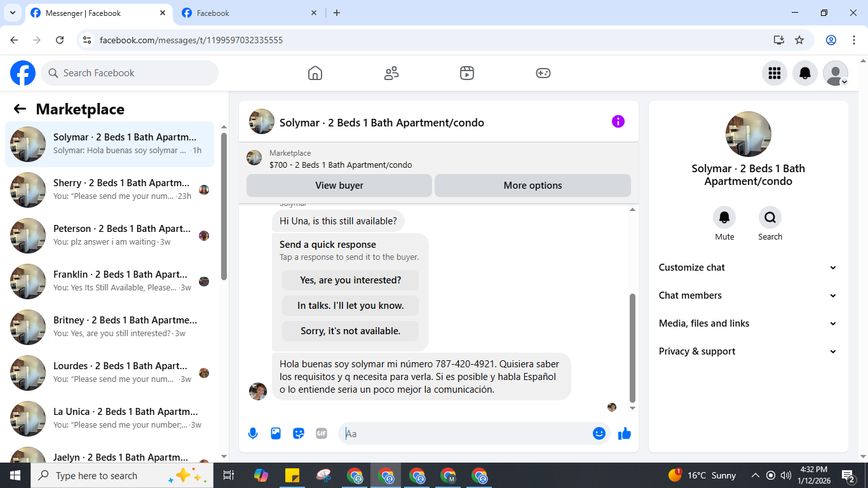Expand Privacy & support section
The width and height of the screenshot is (868, 488).
coord(748,351)
